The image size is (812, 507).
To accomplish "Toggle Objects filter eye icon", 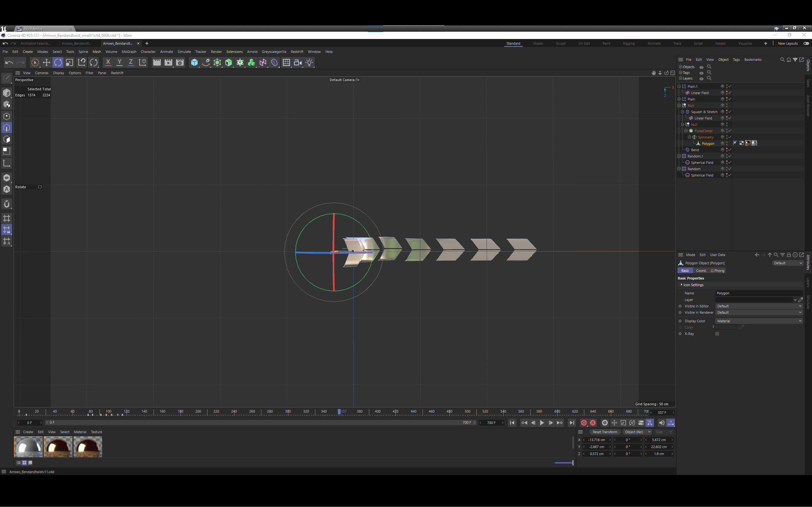I will [x=701, y=67].
